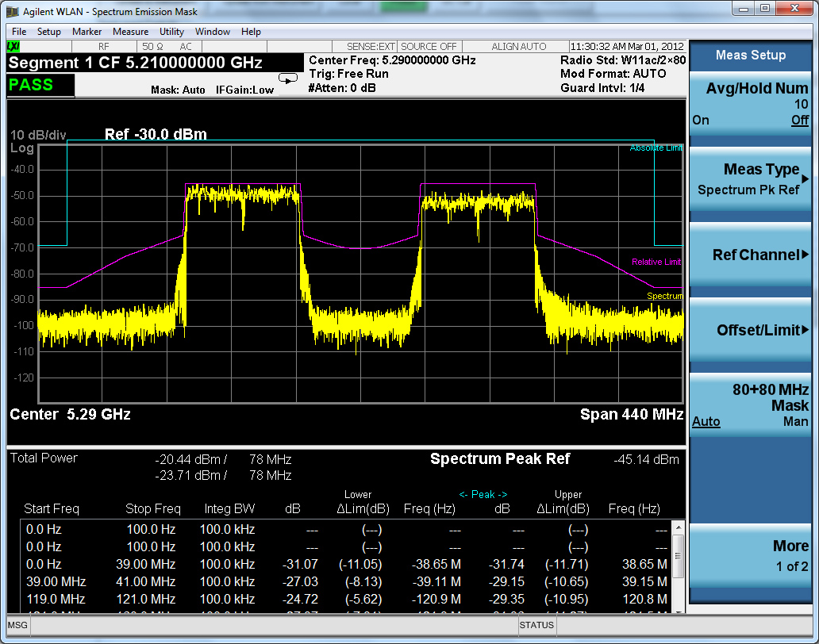Click the Ref -30.0 dBm level label
The image size is (819, 644).
(156, 134)
